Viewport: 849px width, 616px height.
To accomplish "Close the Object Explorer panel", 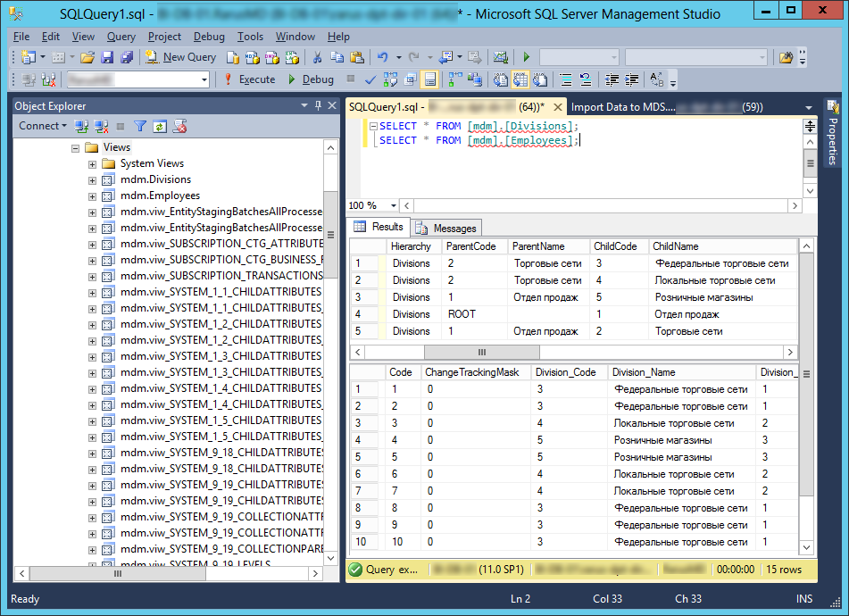I will [x=332, y=105].
